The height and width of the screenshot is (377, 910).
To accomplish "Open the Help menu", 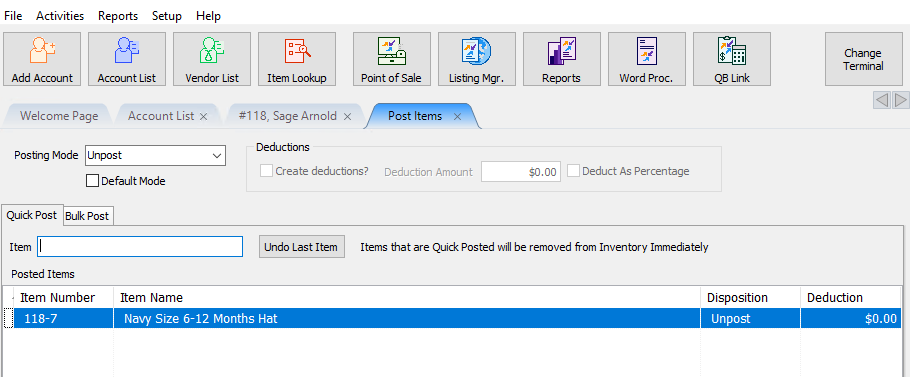I will [208, 16].
